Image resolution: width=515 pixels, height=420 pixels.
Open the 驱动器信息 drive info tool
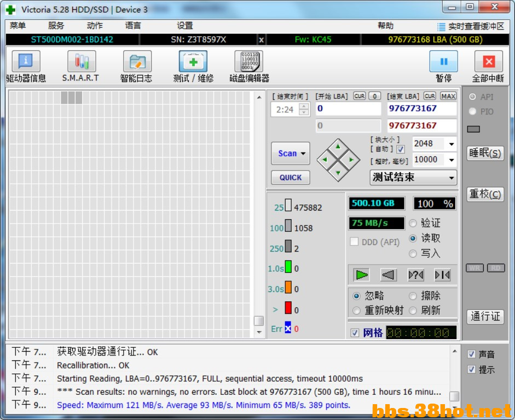[x=26, y=61]
